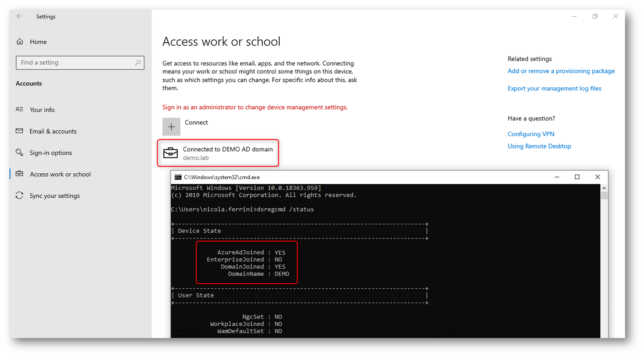Click the DomainJoined : YES line
The height and width of the screenshot is (357, 644).
[x=253, y=267]
